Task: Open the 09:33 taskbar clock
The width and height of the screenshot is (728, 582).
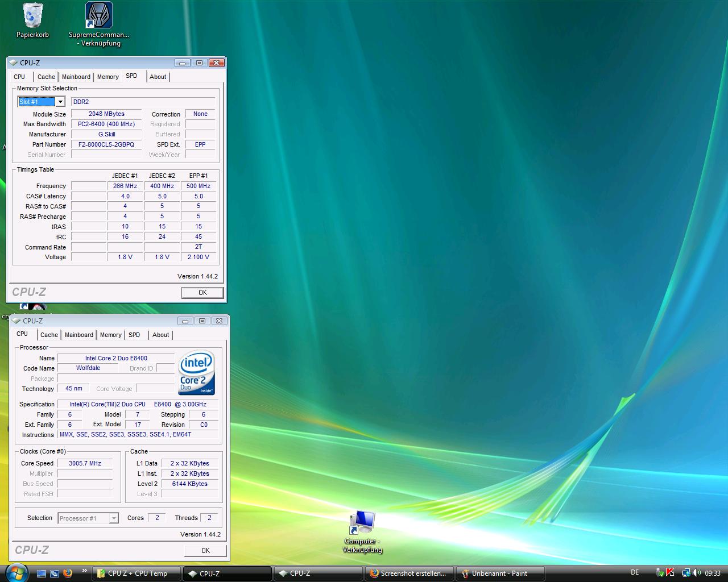Action: 713,573
